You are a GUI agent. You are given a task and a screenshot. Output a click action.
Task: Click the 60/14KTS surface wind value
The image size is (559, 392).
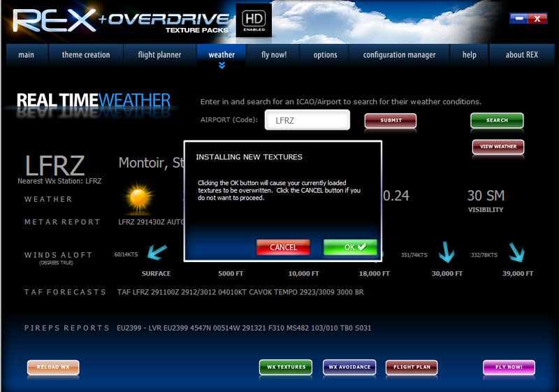(x=126, y=254)
